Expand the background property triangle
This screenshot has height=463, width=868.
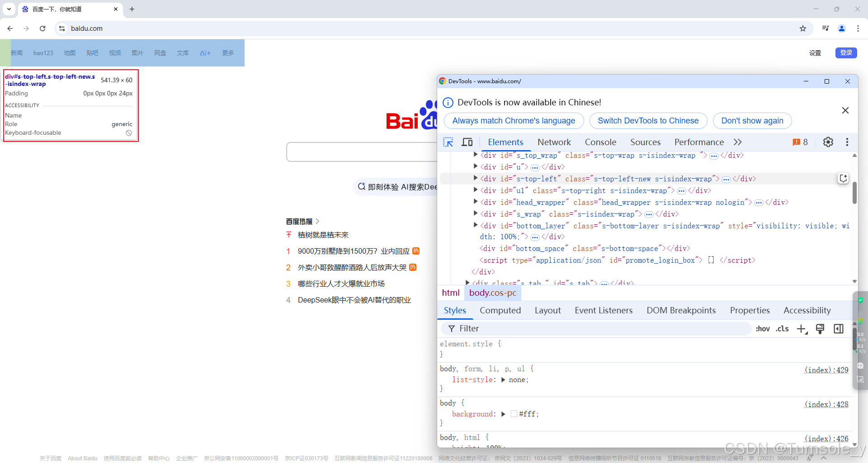(x=503, y=414)
